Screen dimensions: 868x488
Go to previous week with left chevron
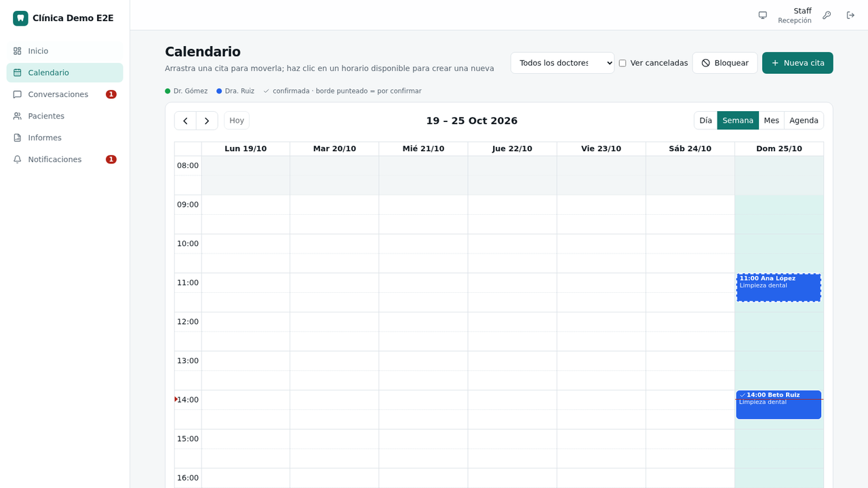point(185,121)
